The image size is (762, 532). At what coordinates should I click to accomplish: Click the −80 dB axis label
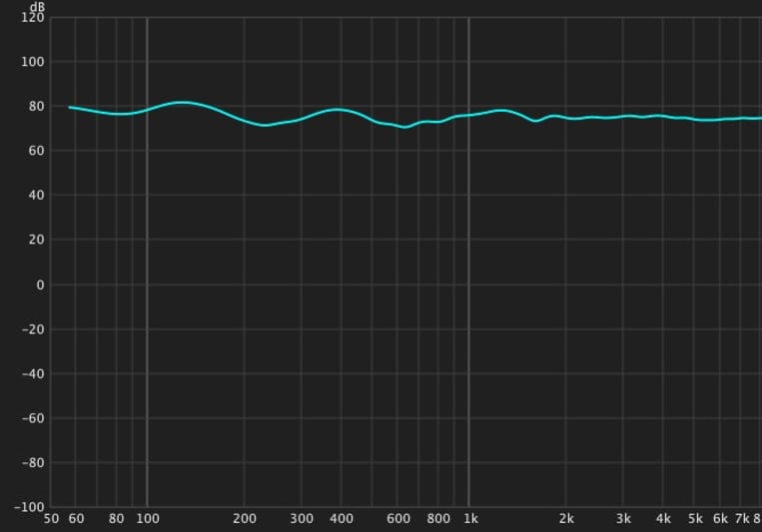point(33,463)
